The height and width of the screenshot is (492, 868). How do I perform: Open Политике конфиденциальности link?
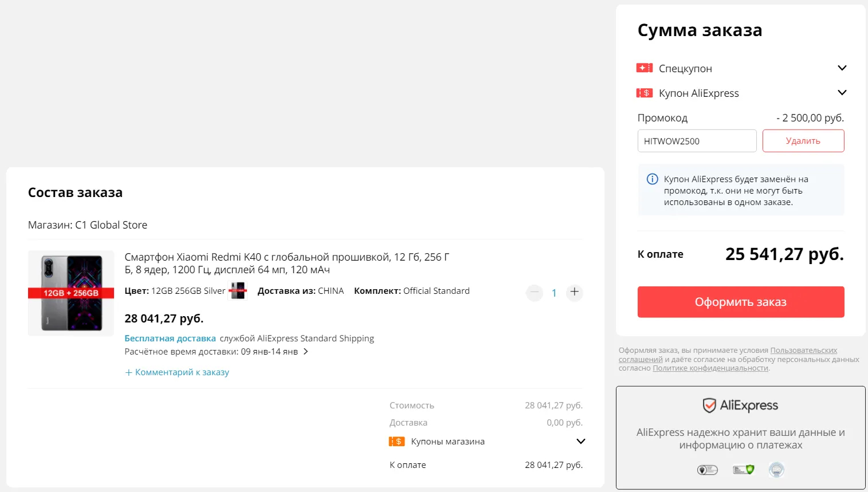(x=710, y=368)
